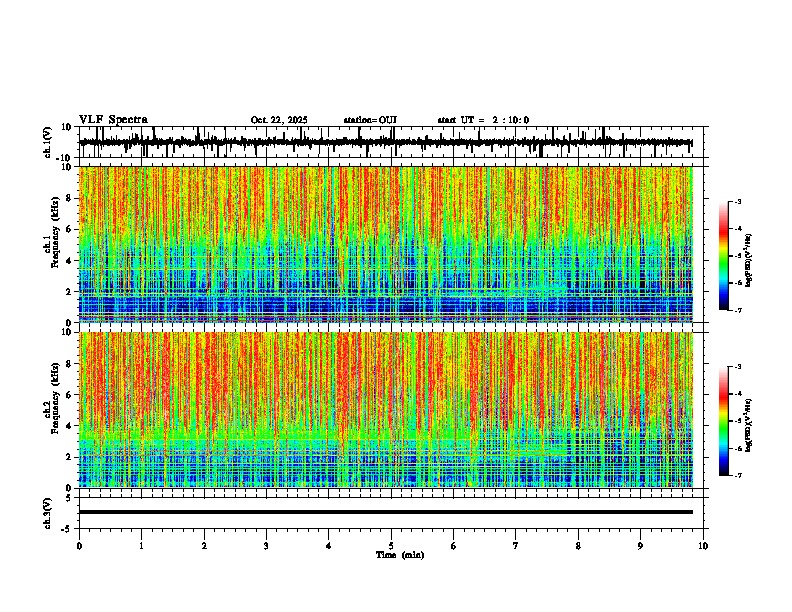
Task: Click time axis tick label "9"
Action: click(640, 546)
